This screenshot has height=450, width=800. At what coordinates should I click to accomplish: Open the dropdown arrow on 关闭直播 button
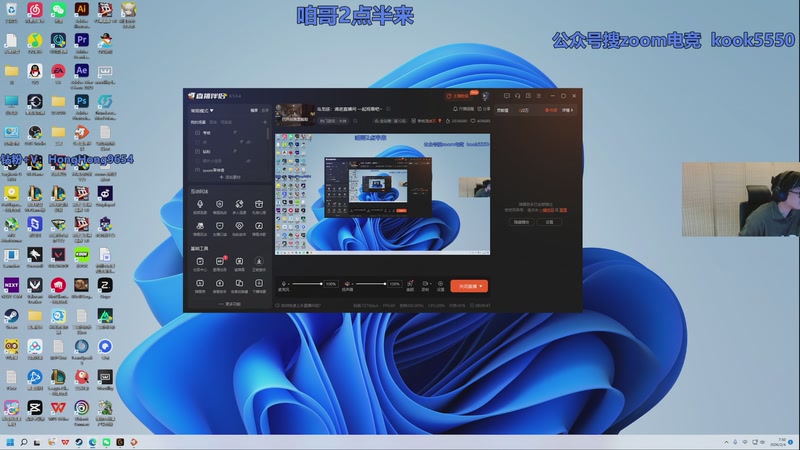point(482,285)
